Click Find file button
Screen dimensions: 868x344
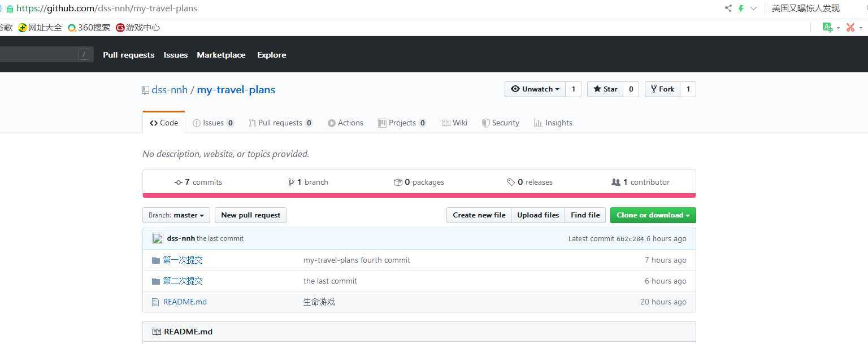pyautogui.click(x=585, y=215)
